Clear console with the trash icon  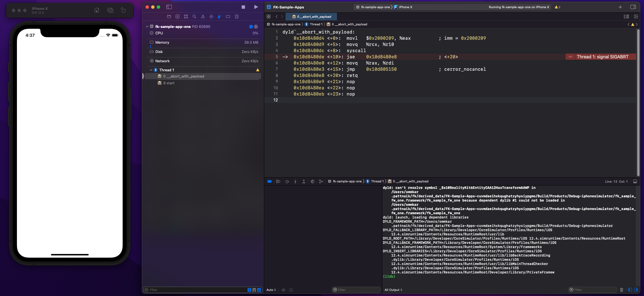[x=621, y=290]
